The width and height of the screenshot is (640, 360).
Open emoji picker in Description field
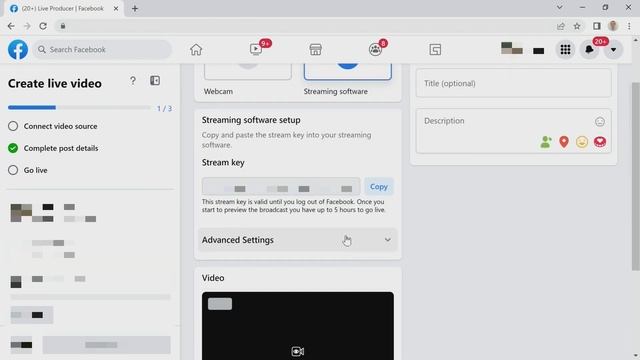(x=600, y=121)
